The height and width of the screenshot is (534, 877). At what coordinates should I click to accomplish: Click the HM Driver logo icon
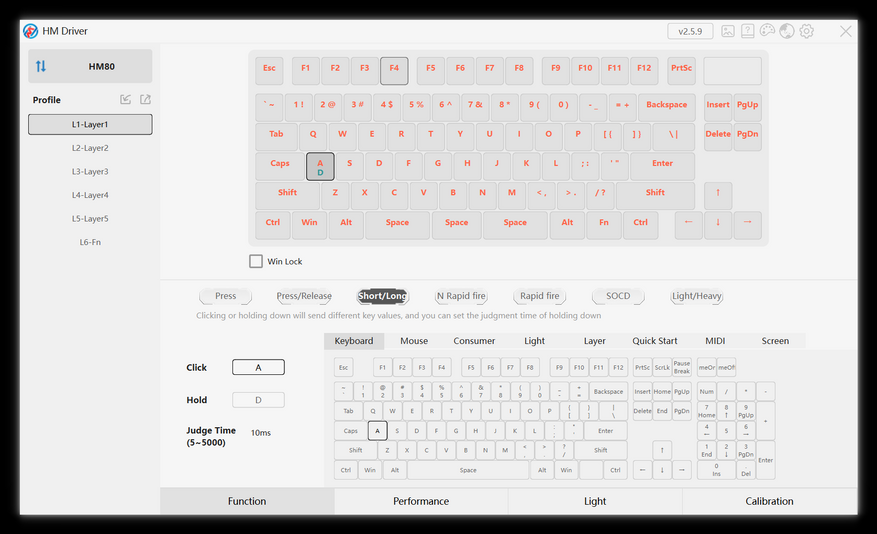31,31
